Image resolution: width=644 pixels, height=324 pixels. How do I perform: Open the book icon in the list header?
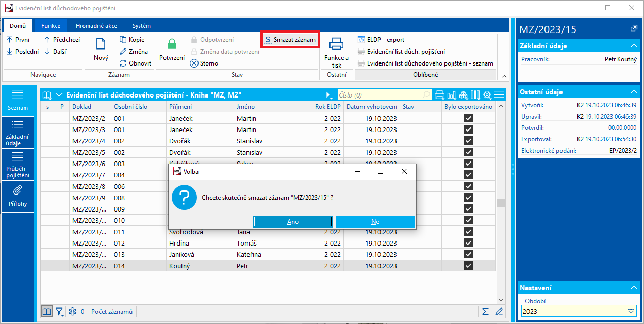point(47,95)
